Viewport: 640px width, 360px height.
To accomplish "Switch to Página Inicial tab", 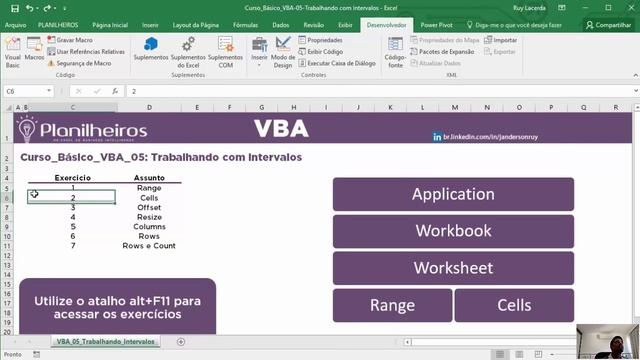I will (110, 25).
